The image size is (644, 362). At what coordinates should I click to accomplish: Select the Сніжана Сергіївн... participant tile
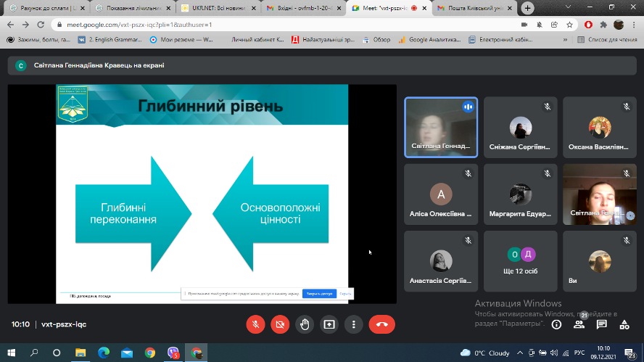point(521,128)
